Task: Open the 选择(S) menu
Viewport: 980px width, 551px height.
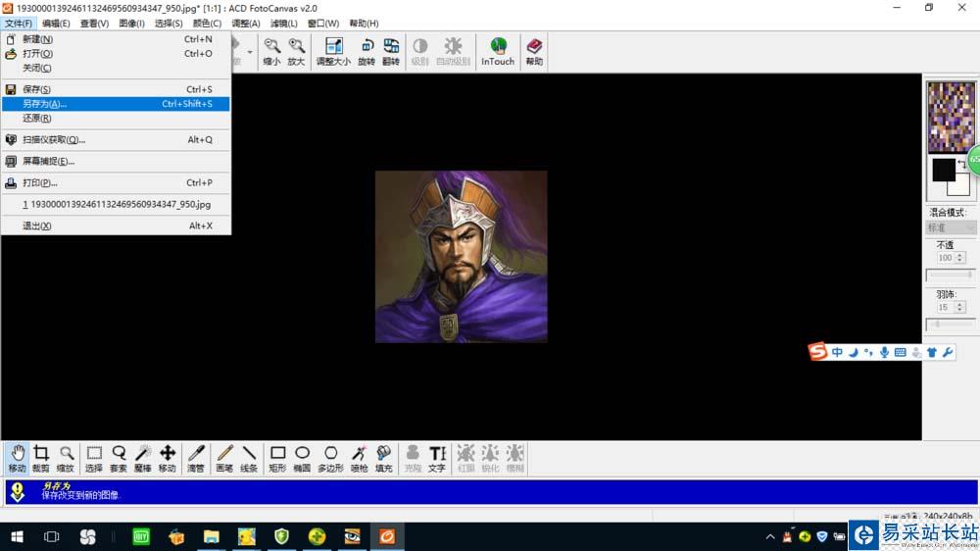Action: coord(169,24)
